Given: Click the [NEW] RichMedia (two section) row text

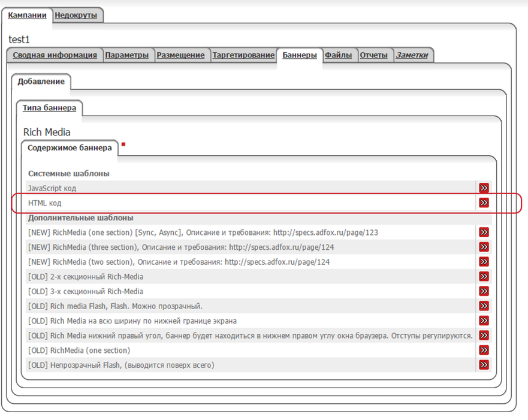Looking at the screenshot, I should 179,262.
